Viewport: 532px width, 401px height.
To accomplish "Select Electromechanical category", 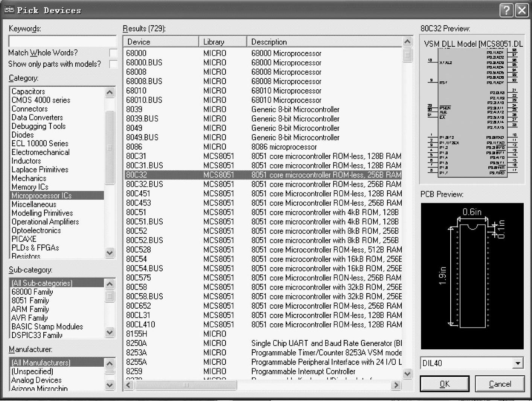I will 40,152.
